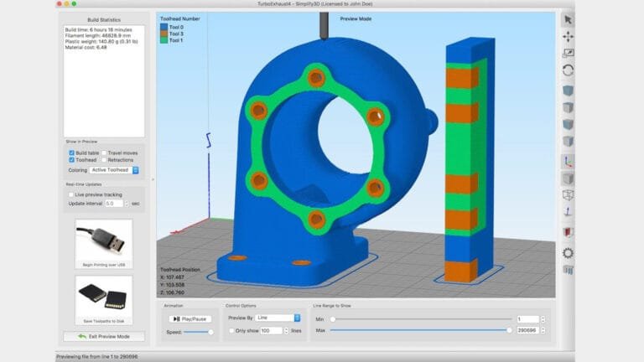Click the Only show 100 lines field

pyautogui.click(x=271, y=331)
